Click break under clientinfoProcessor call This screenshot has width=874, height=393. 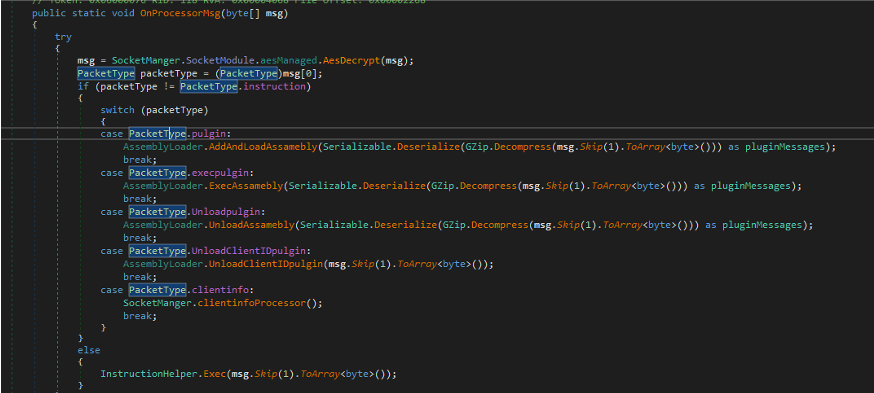coord(137,316)
